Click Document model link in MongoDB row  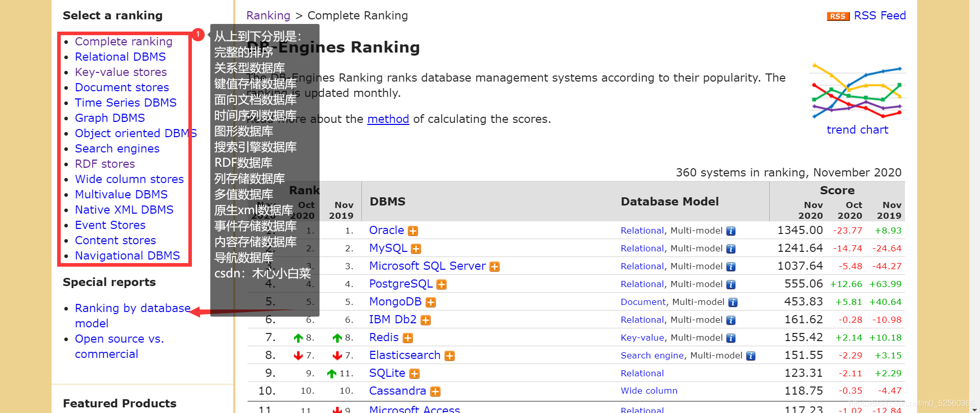click(x=643, y=302)
